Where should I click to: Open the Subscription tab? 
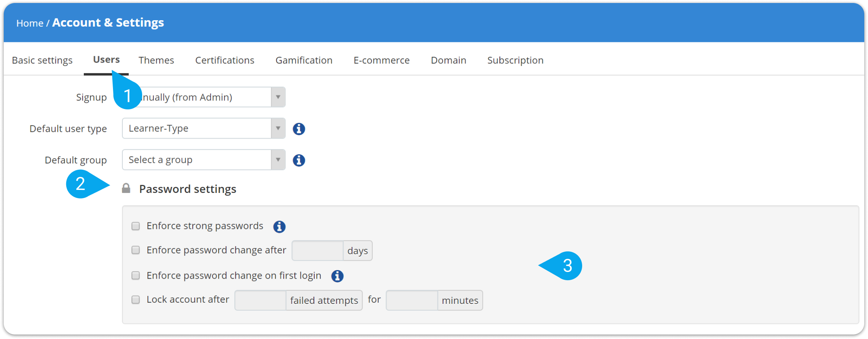click(x=515, y=60)
